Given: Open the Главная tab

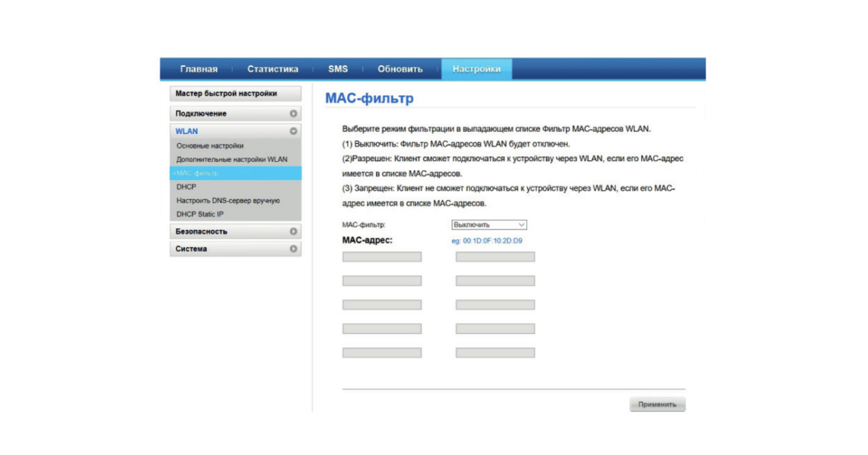Looking at the screenshot, I should (x=199, y=69).
